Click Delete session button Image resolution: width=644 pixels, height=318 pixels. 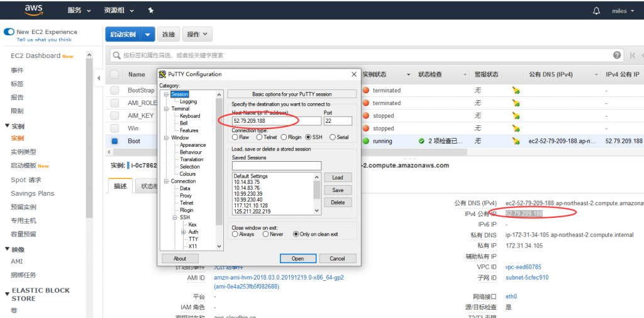click(338, 202)
